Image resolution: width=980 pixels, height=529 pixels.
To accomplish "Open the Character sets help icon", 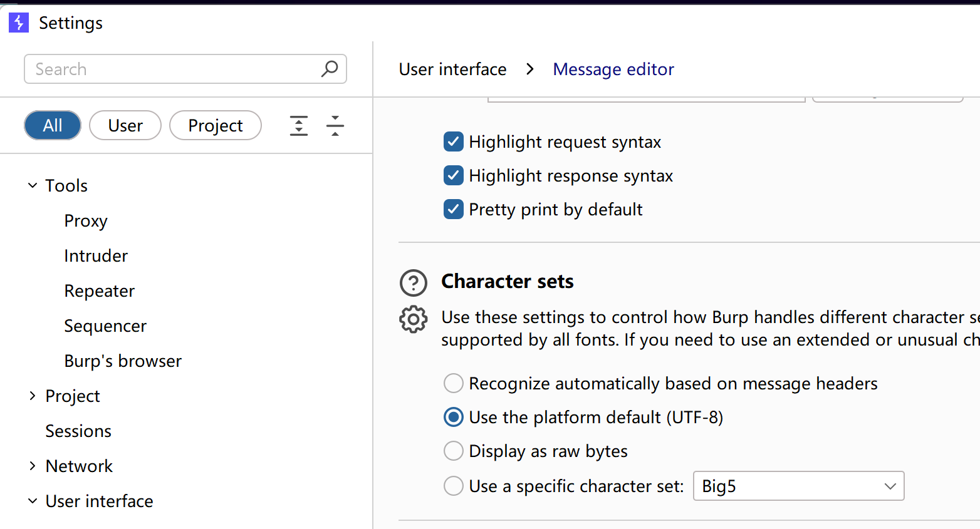I will point(414,283).
